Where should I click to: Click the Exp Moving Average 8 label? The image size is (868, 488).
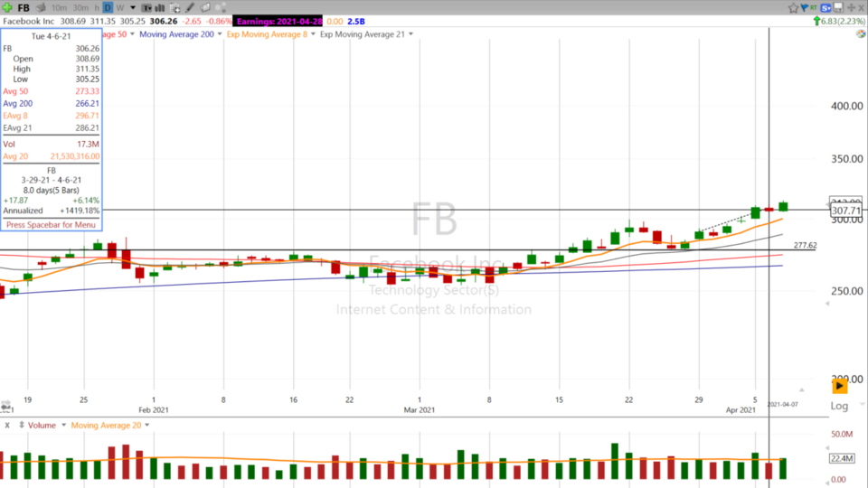[x=267, y=34]
